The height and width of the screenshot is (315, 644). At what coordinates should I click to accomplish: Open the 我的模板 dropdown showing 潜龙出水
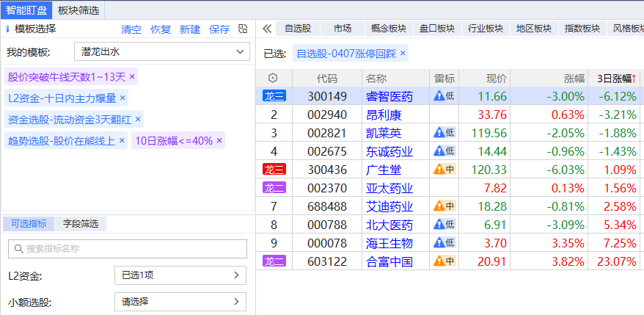pos(162,52)
